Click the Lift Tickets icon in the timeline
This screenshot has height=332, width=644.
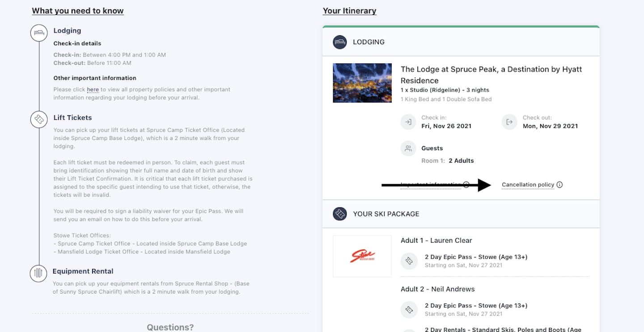click(39, 119)
